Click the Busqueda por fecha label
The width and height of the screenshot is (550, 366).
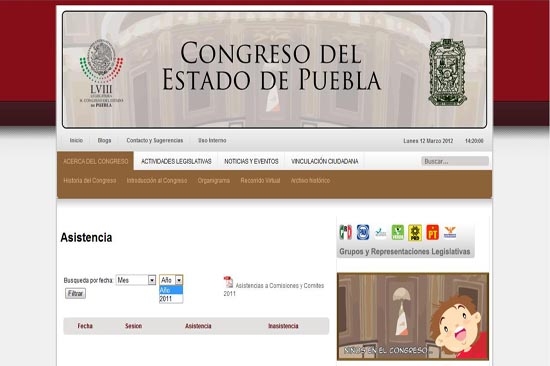[88, 280]
